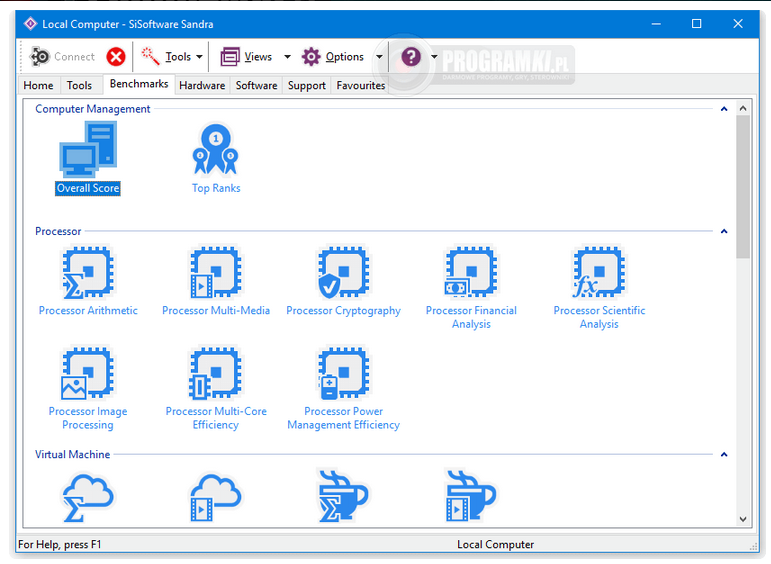
Task: Select the Benchmarks tab
Action: pyautogui.click(x=139, y=84)
